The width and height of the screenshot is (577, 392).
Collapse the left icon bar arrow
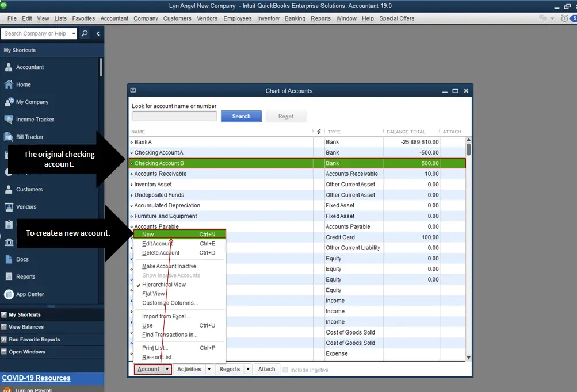tap(98, 33)
